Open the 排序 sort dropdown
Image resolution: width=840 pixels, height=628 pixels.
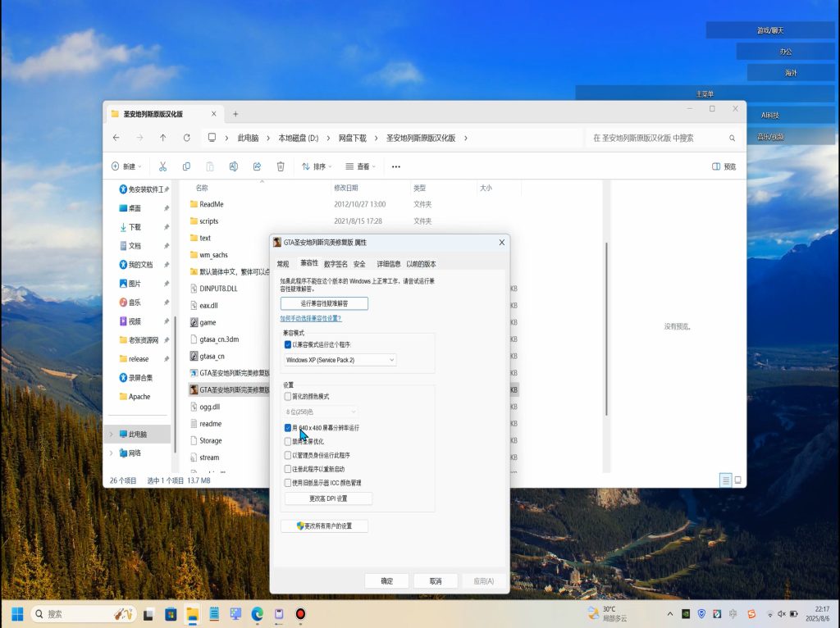pyautogui.click(x=317, y=166)
